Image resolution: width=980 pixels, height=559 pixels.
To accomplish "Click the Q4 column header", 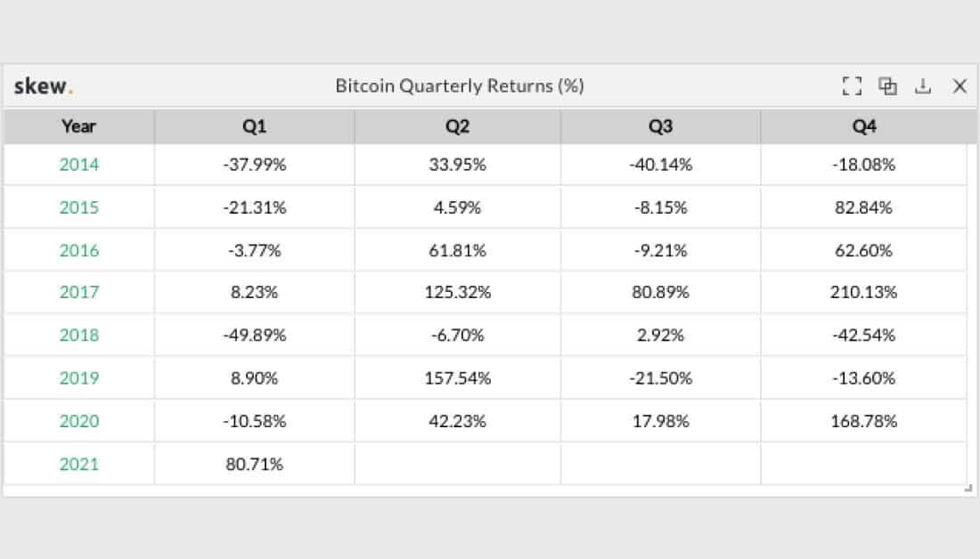I will coord(863,126).
